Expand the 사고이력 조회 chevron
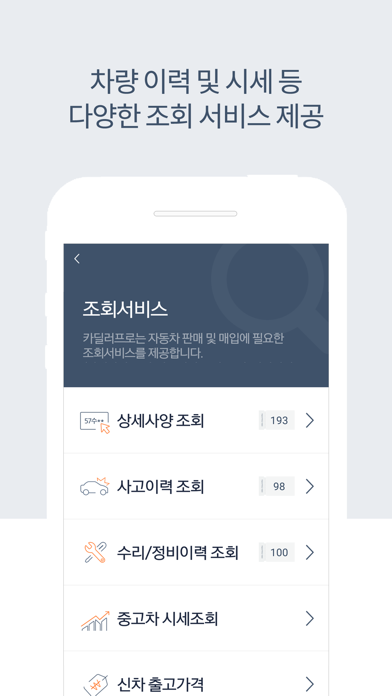This screenshot has height=696, width=392. pos(310,486)
